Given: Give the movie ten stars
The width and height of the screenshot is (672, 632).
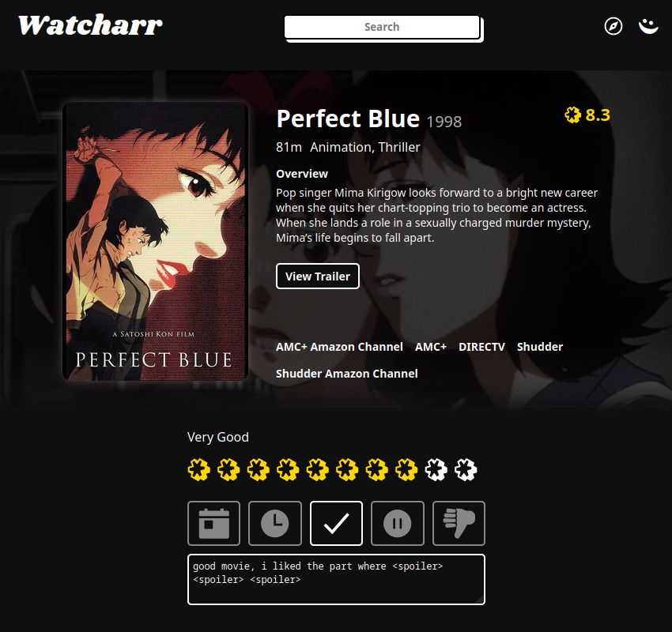Looking at the screenshot, I should click(466, 470).
